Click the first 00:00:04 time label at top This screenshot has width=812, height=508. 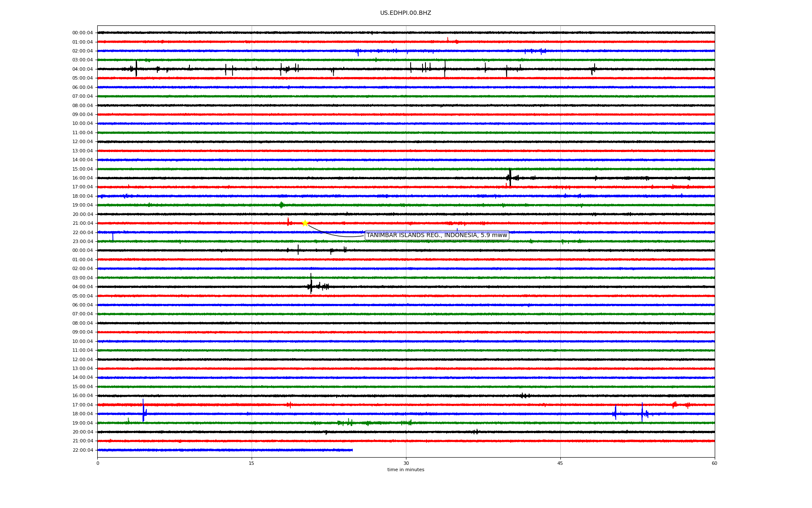pyautogui.click(x=82, y=33)
